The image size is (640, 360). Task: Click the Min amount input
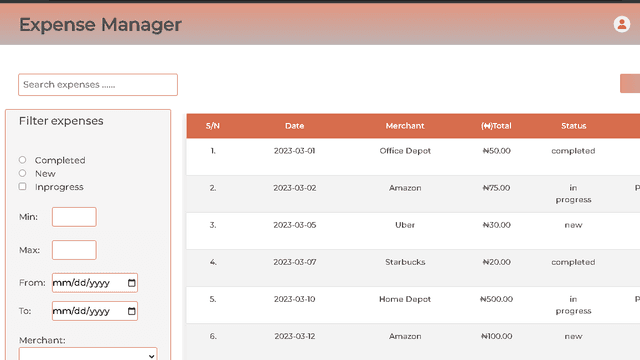(74, 217)
